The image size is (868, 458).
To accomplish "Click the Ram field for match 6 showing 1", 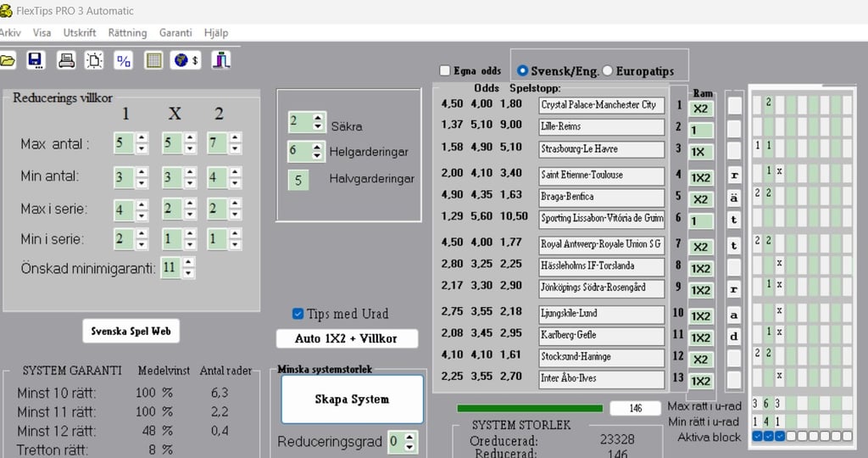I will (701, 221).
